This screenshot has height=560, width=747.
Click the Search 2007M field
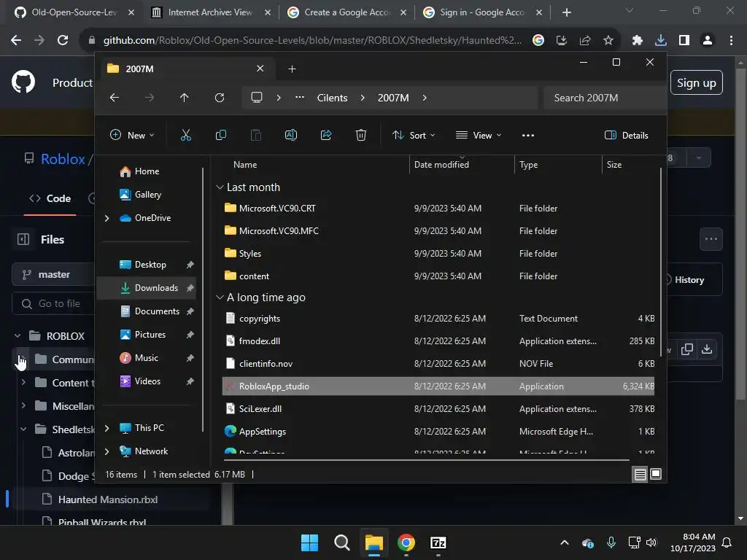(x=604, y=98)
